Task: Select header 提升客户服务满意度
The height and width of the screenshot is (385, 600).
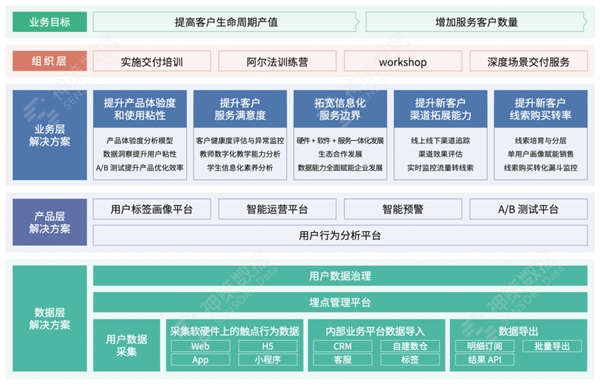Action: click(x=240, y=109)
